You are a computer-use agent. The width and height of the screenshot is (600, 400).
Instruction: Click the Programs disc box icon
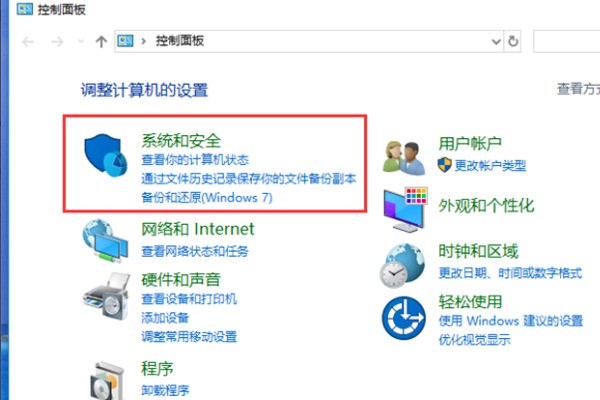point(107,381)
